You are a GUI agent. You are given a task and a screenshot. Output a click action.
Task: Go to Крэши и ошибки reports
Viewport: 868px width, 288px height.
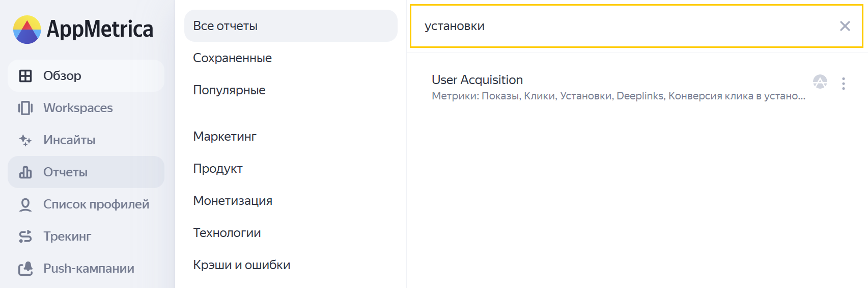pos(242,265)
